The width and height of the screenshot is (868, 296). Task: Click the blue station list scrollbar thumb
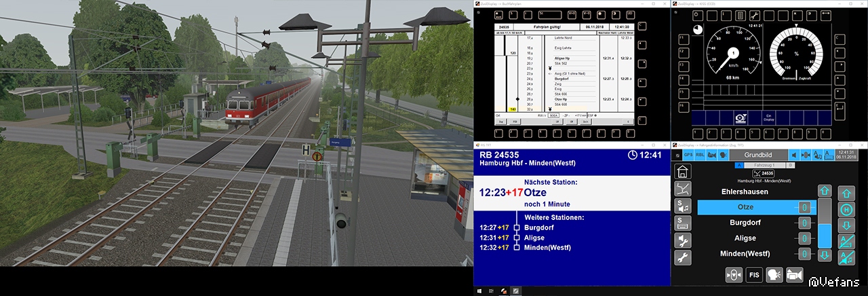point(825,236)
